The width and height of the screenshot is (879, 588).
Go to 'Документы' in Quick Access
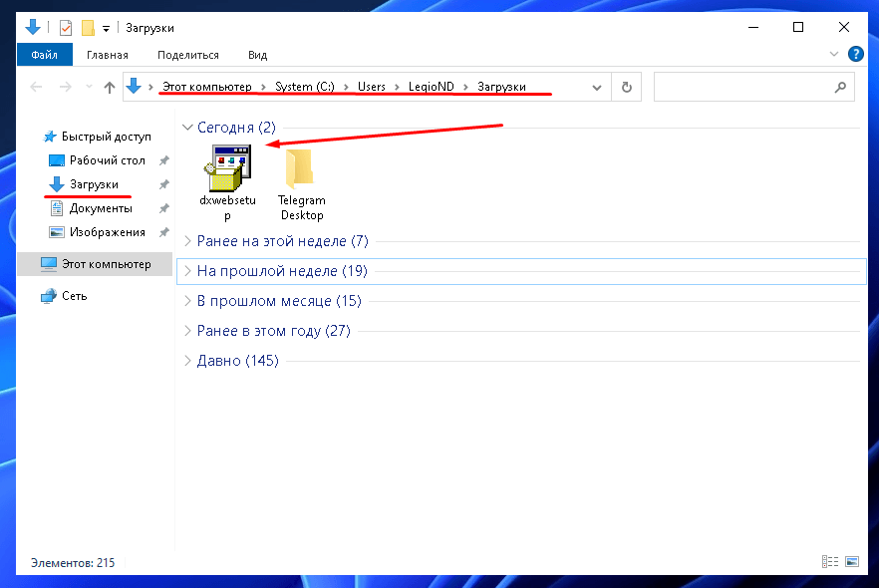pyautogui.click(x=101, y=208)
